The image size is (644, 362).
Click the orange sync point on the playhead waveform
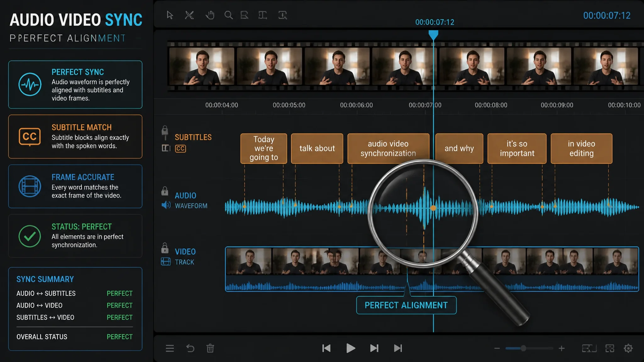click(x=433, y=208)
